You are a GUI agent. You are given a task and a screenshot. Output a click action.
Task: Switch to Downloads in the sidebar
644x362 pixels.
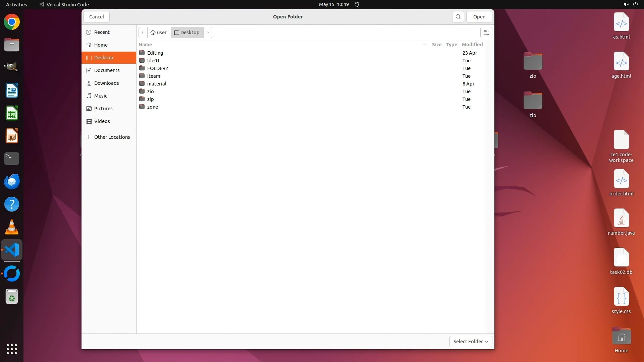(106, 83)
